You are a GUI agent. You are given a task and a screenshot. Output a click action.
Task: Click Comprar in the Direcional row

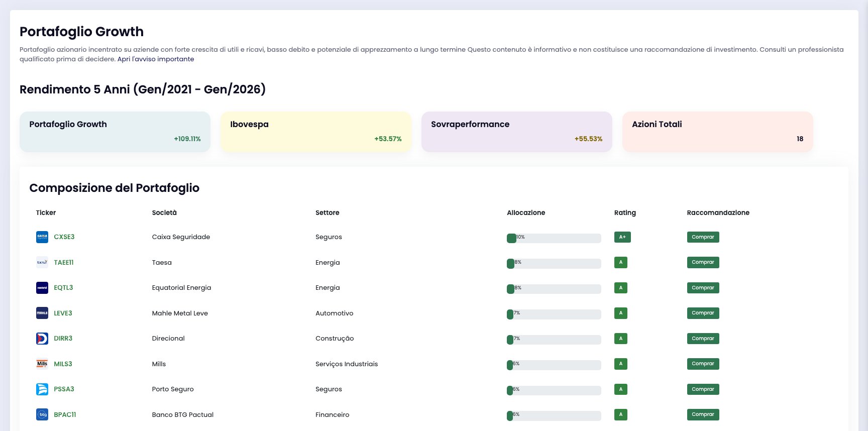tap(703, 339)
